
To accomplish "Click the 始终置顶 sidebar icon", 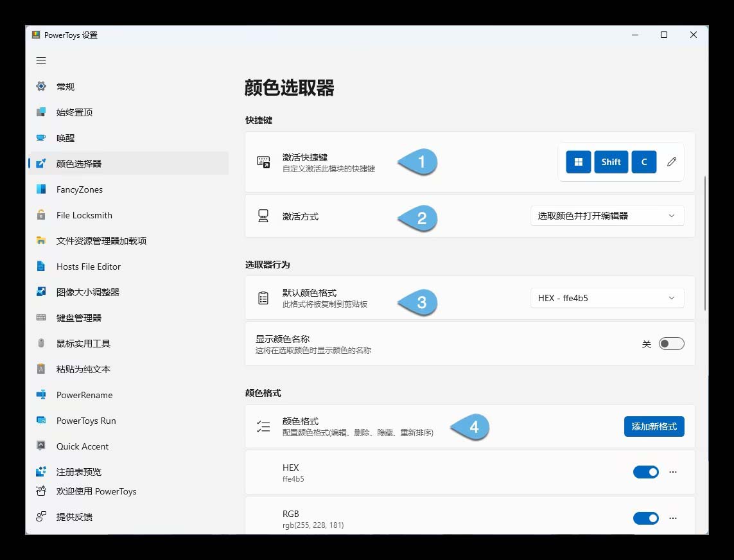I will (41, 112).
